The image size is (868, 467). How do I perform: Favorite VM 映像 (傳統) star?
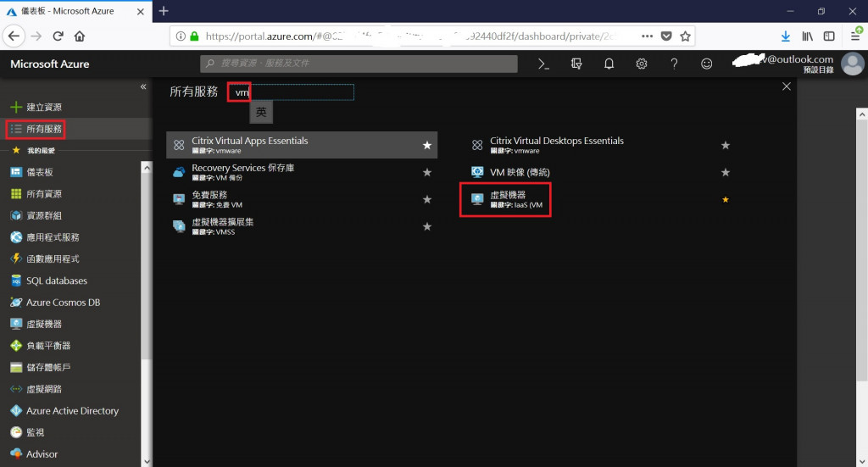[726, 173]
